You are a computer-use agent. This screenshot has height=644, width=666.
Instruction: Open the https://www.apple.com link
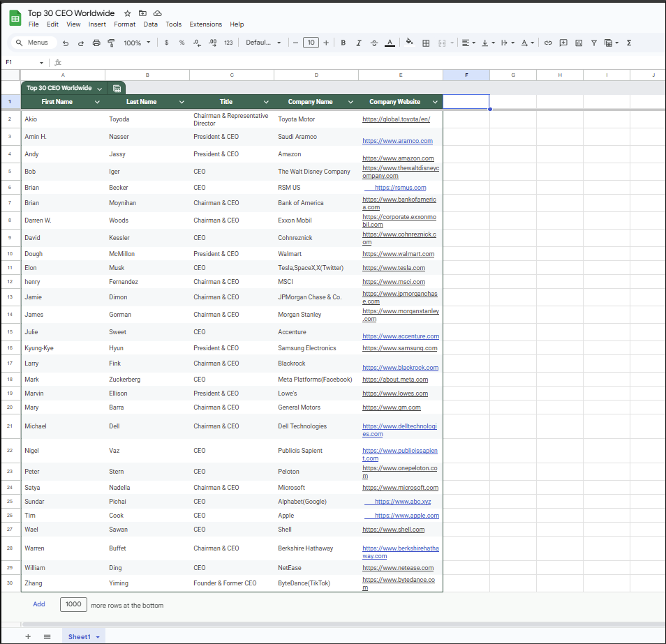[407, 516]
